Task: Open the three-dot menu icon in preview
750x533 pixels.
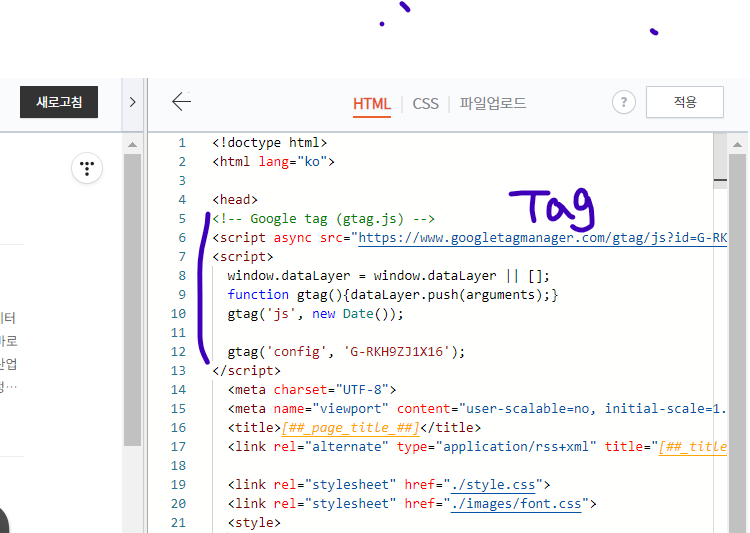Action: point(87,168)
